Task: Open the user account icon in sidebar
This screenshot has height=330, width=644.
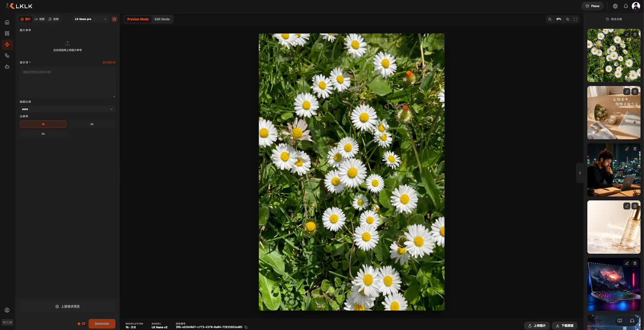Action: click(7, 310)
